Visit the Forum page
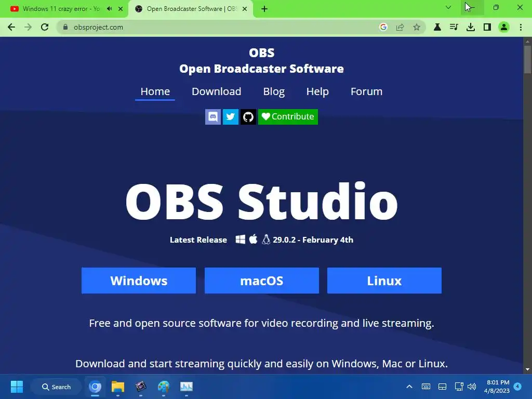Viewport: 532px width, 399px height. 366,91
